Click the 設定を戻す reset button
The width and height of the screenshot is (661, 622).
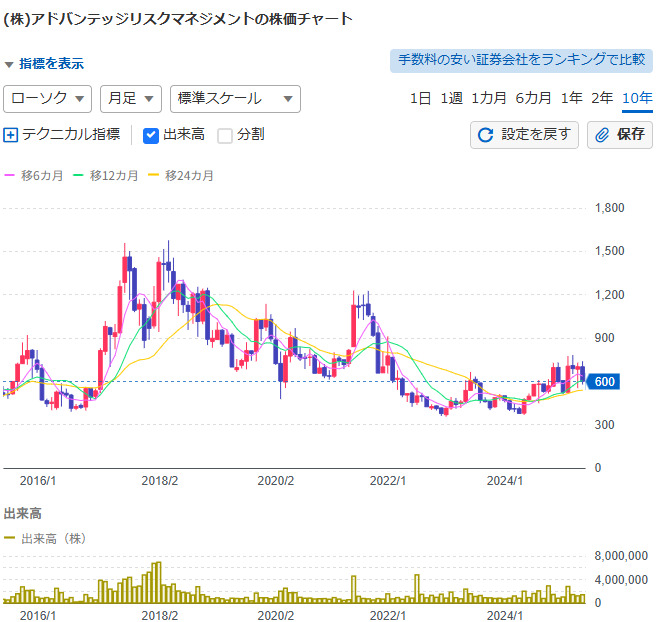[524, 135]
